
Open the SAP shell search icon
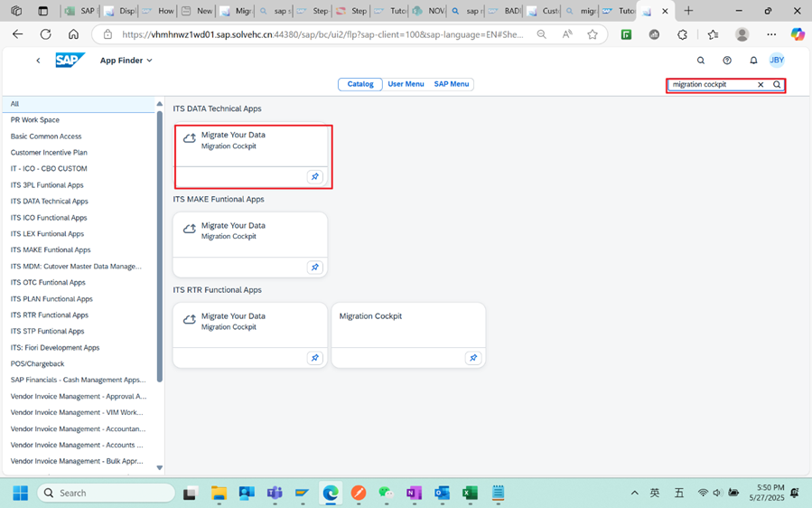pos(701,61)
